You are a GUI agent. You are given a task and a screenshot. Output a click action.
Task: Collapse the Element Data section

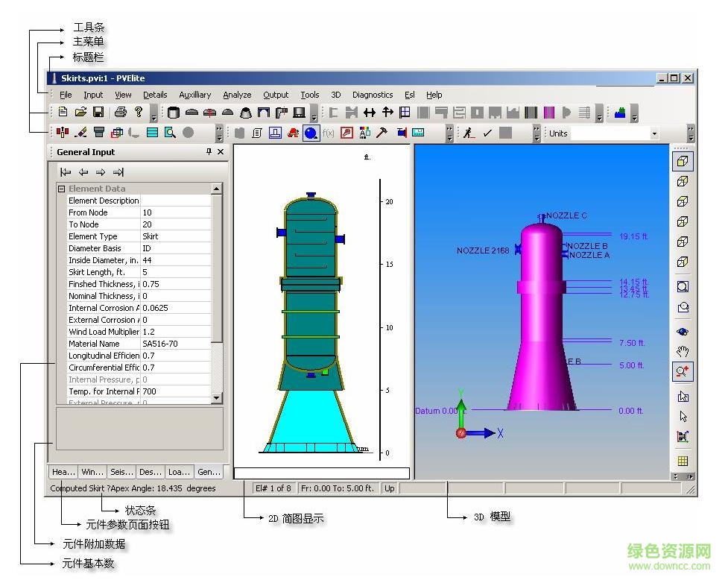click(x=62, y=189)
